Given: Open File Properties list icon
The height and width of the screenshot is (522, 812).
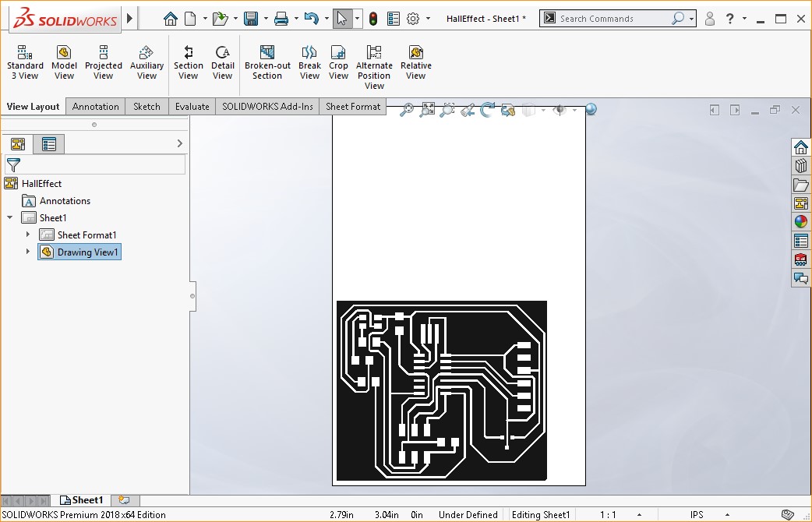Looking at the screenshot, I should coord(394,19).
